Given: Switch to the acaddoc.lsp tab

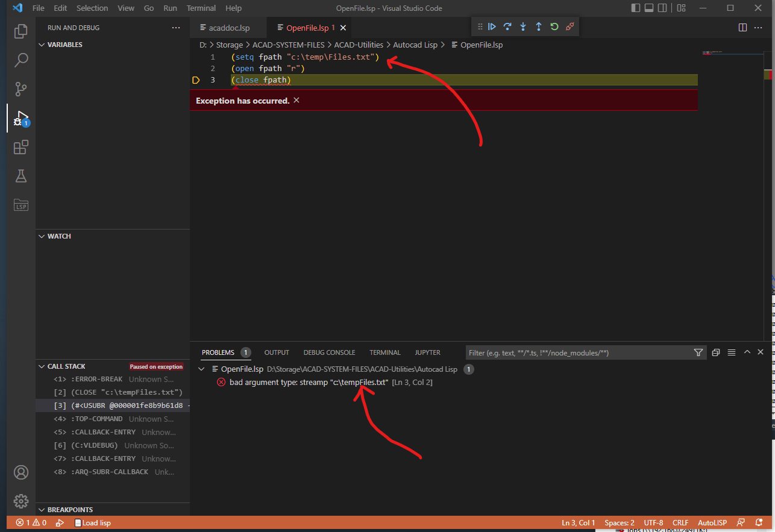Looking at the screenshot, I should pyautogui.click(x=230, y=27).
